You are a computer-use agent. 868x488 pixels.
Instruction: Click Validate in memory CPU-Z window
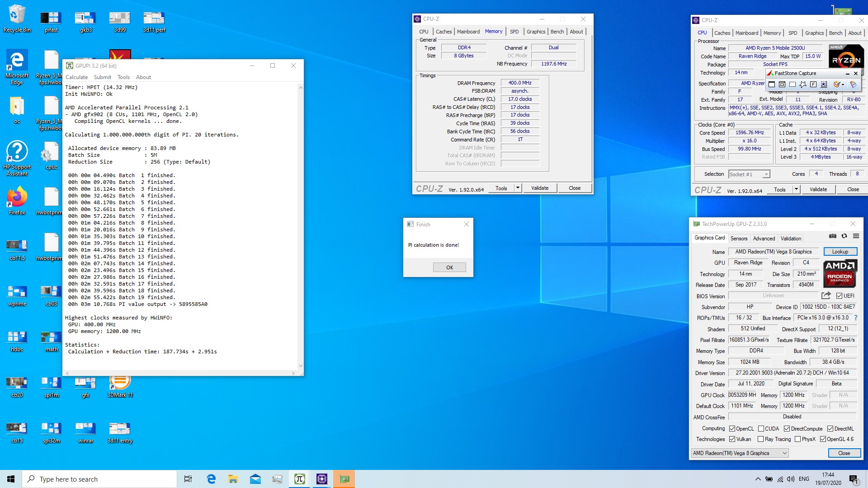(540, 188)
